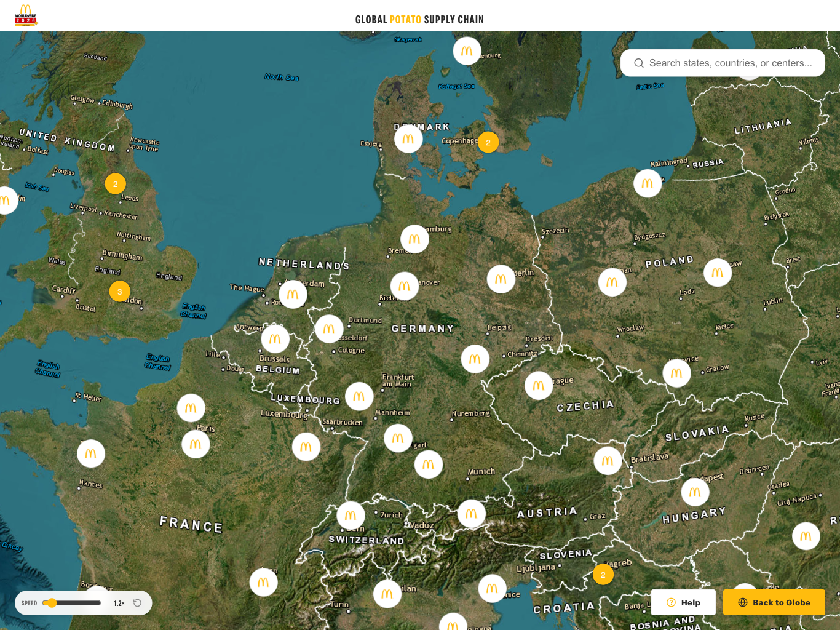840x630 pixels.
Task: Select the McDonald's marker near Bratislava
Action: click(x=608, y=461)
